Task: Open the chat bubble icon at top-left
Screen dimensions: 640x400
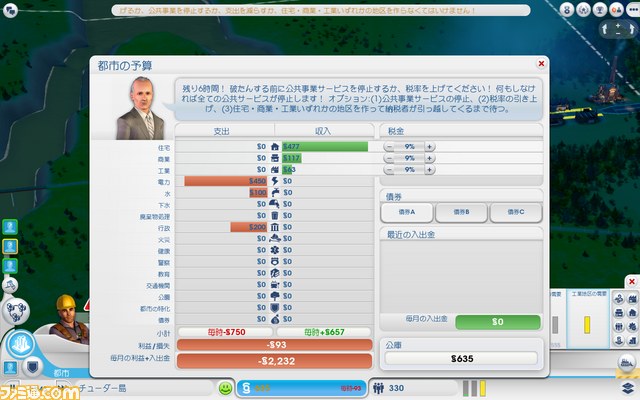Action: click(10, 10)
